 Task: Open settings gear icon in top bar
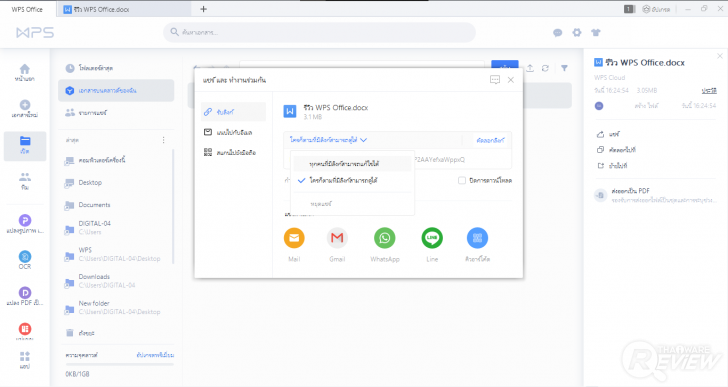pos(577,32)
